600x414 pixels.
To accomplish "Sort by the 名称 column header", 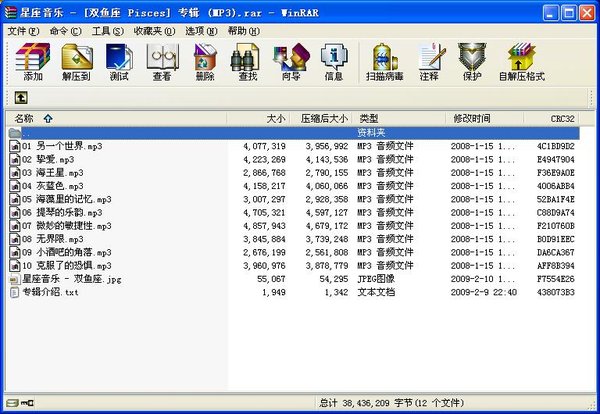I will [x=116, y=119].
